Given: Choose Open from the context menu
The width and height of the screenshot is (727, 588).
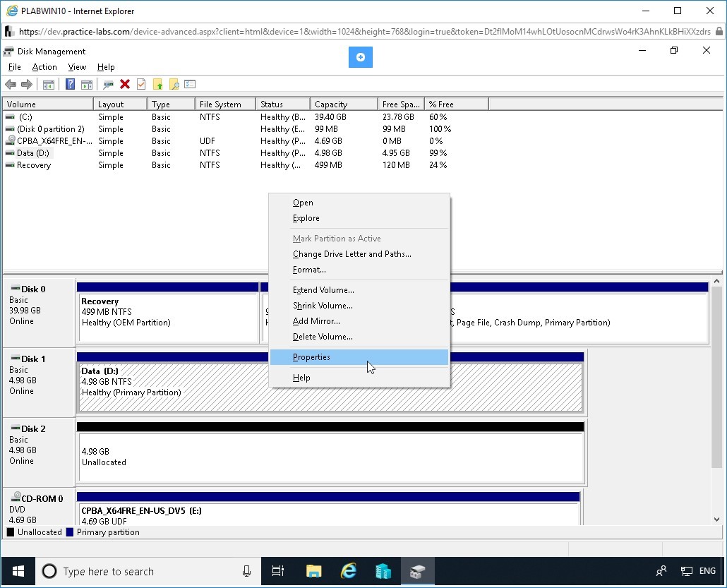Looking at the screenshot, I should tap(359, 203).
